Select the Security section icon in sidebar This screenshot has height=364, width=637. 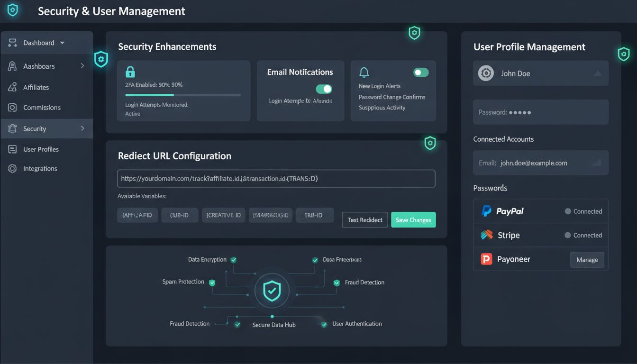[12, 128]
